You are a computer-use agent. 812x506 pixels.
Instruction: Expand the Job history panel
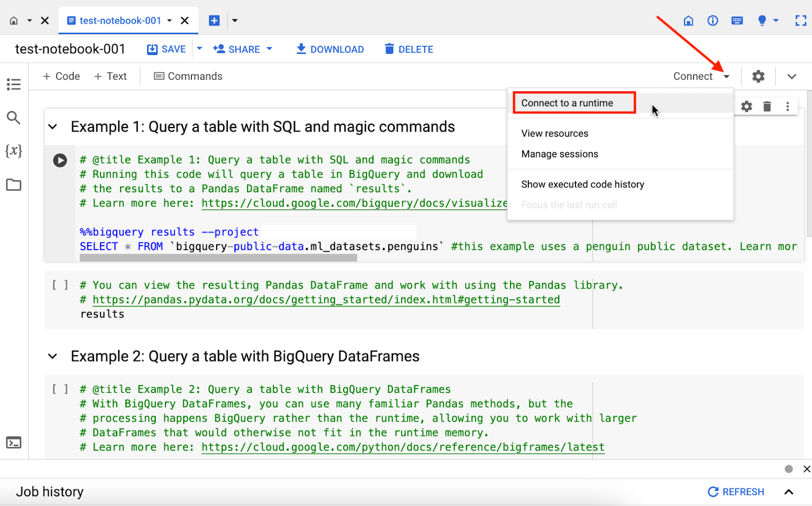pyautogui.click(x=789, y=492)
